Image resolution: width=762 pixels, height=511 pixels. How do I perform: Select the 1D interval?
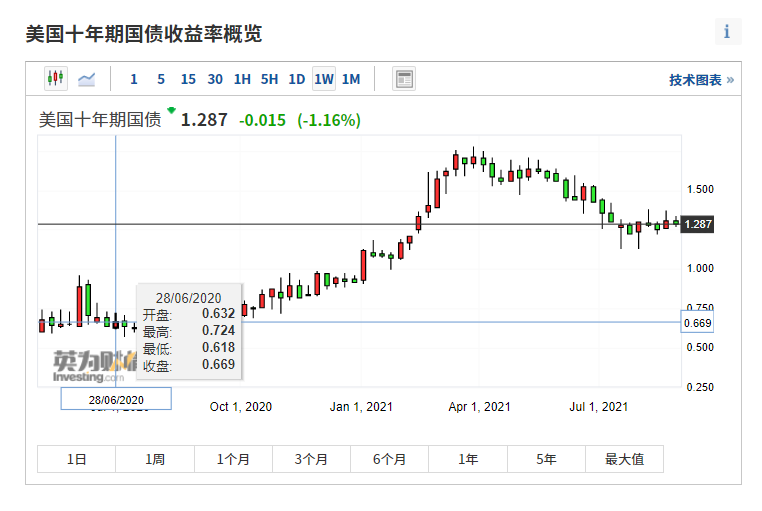[296, 79]
